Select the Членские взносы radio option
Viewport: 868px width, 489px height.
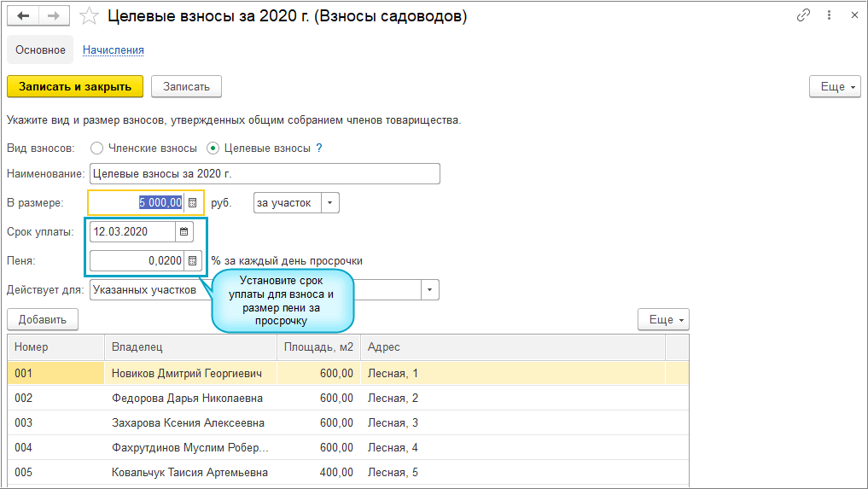click(x=97, y=148)
